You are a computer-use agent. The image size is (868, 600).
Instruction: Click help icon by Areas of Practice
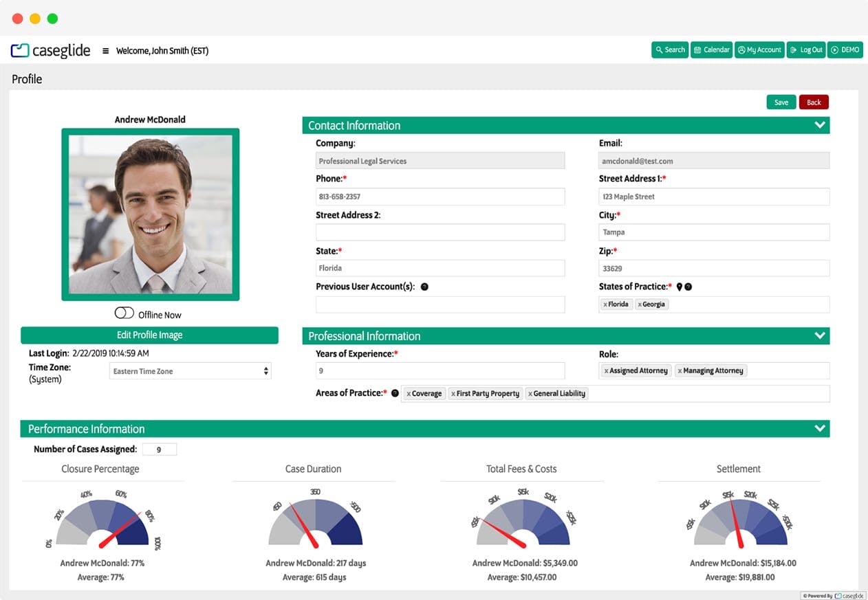[395, 393]
